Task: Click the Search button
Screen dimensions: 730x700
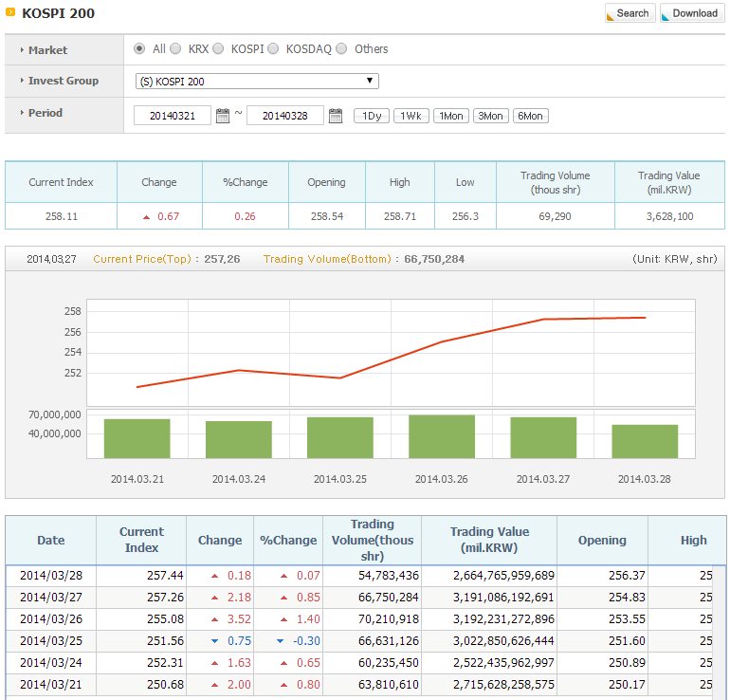Action: pyautogui.click(x=630, y=13)
